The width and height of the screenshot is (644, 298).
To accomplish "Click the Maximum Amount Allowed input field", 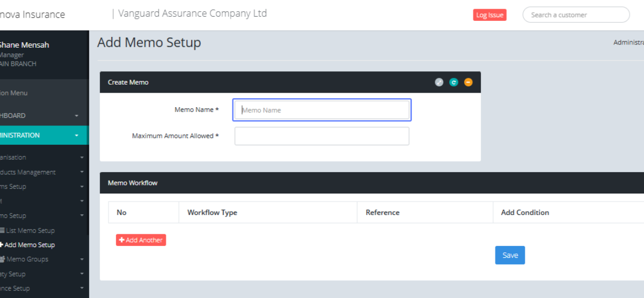I will (322, 136).
